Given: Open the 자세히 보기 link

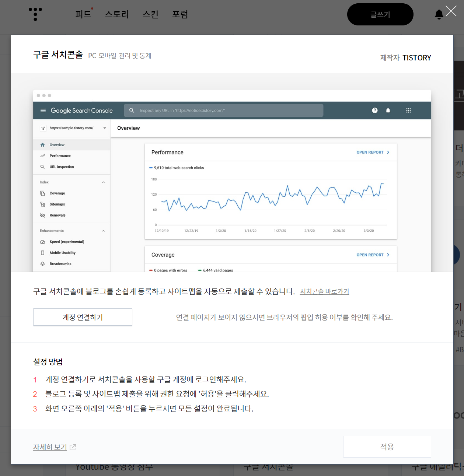Looking at the screenshot, I should [50, 447].
